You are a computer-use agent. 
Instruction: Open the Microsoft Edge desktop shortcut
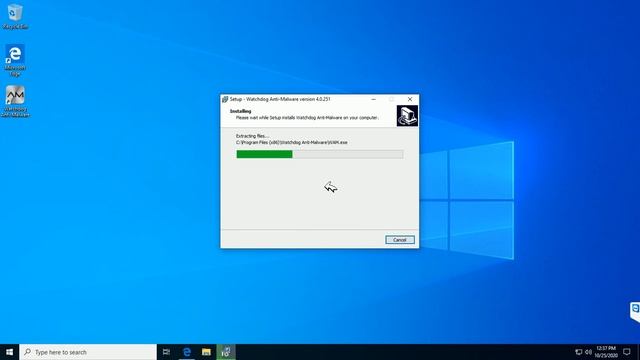pyautogui.click(x=15, y=60)
